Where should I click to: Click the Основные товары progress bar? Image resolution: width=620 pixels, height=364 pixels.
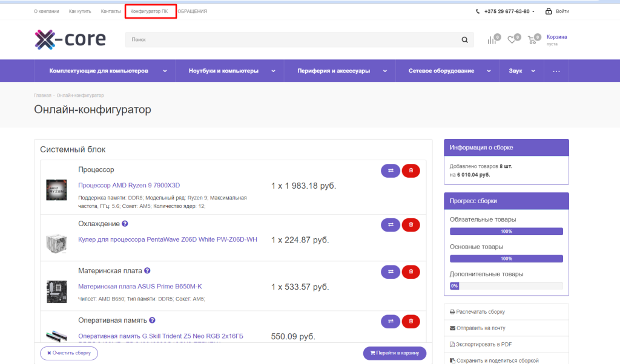coord(506,259)
